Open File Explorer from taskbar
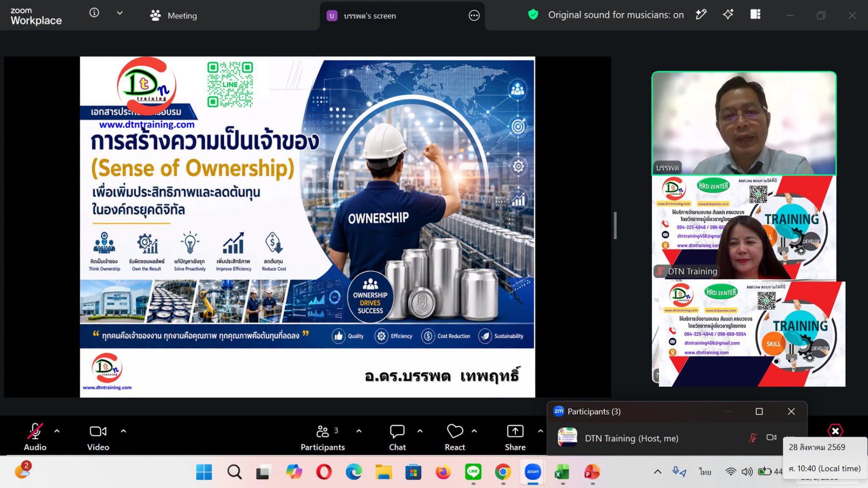This screenshot has height=488, width=868. click(x=383, y=472)
